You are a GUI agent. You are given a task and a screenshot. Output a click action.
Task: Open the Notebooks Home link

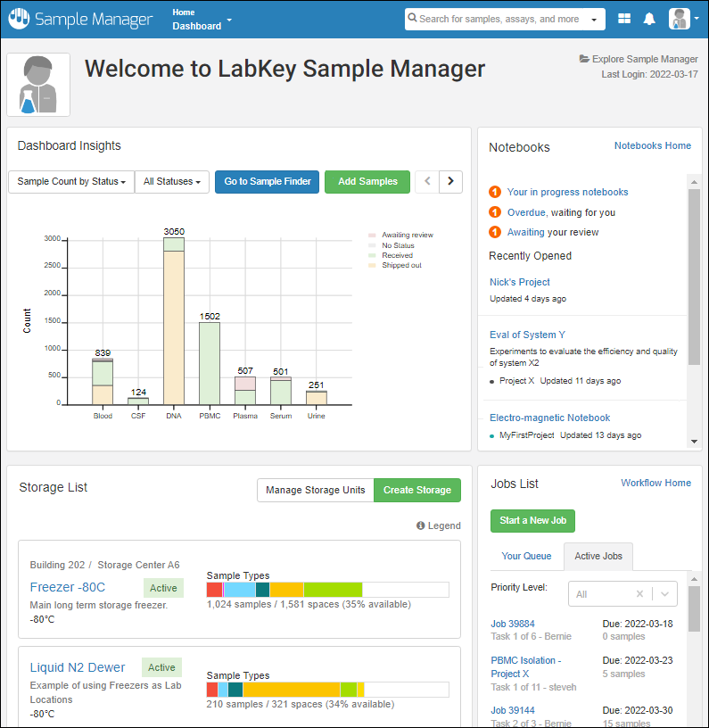652,145
